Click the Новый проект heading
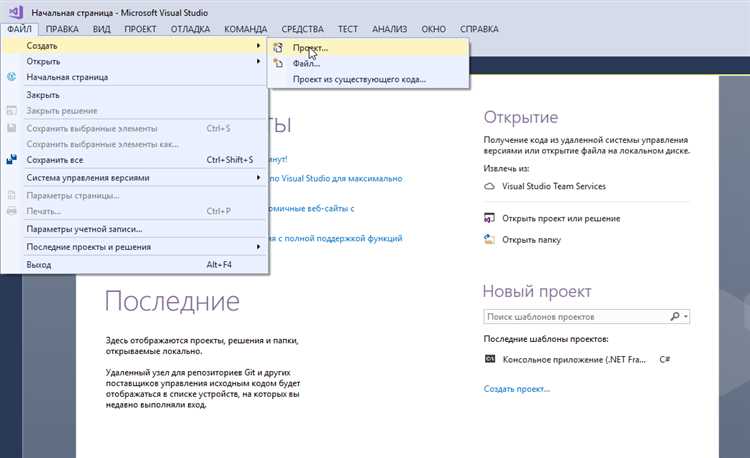 pyautogui.click(x=537, y=291)
